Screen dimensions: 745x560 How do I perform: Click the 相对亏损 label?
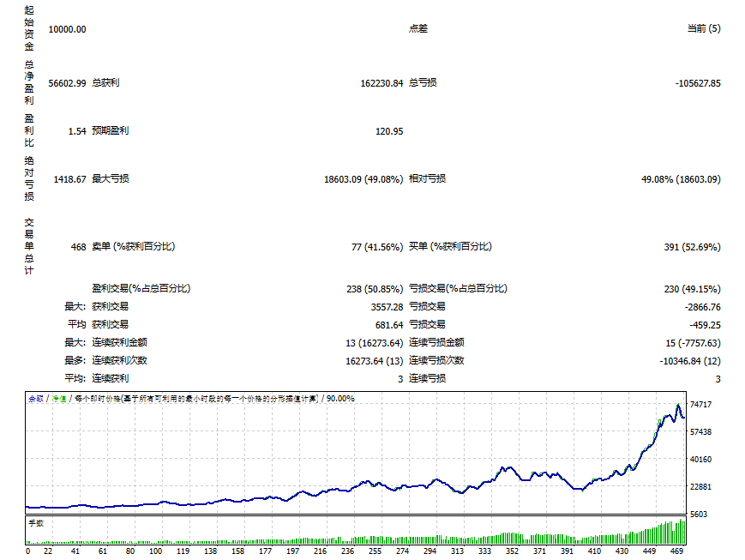coord(427,178)
